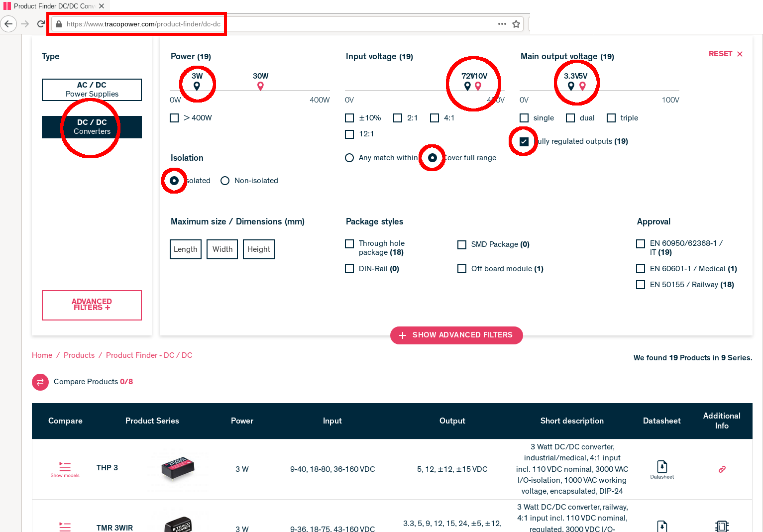This screenshot has height=532, width=763.
Task: Click the browser back arrow
Action: (x=8, y=24)
